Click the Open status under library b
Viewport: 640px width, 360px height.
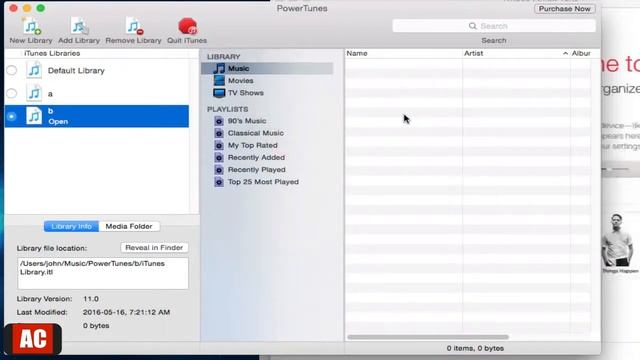(58, 122)
